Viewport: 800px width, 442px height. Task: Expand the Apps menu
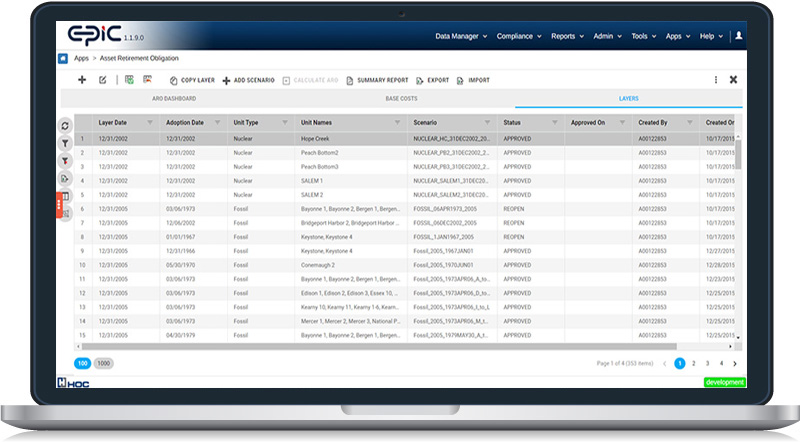pos(678,36)
